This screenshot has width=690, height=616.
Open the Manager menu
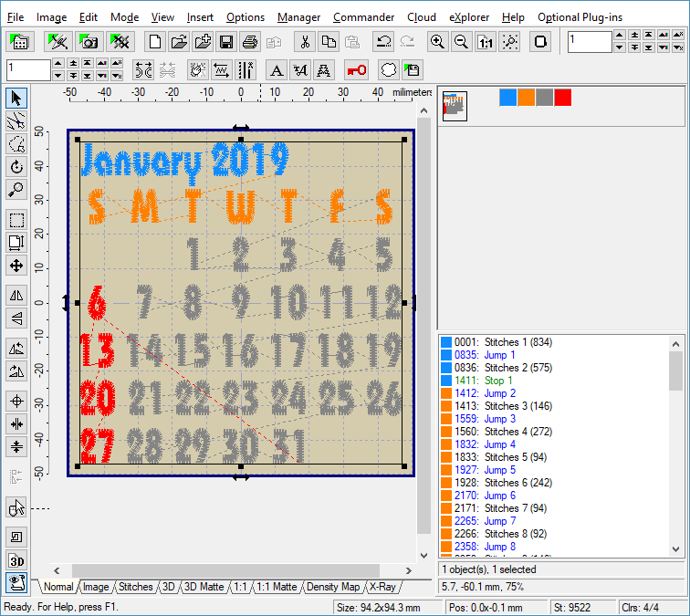[x=299, y=17]
